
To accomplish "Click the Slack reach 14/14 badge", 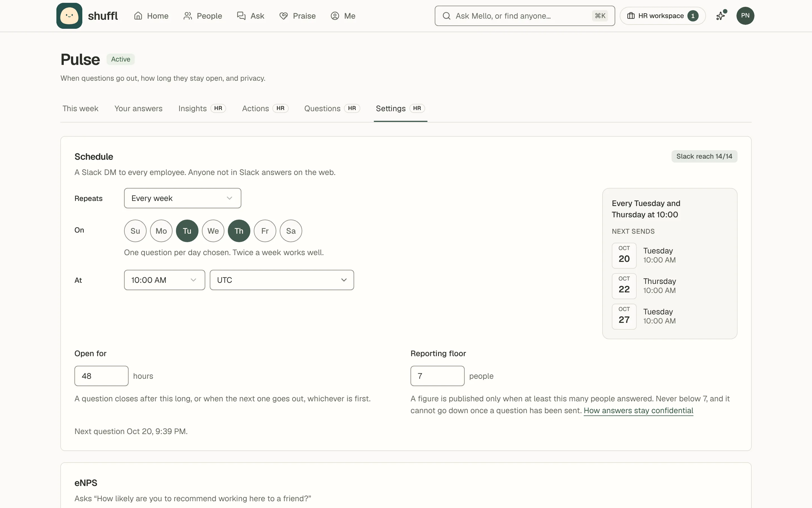I will (x=704, y=156).
